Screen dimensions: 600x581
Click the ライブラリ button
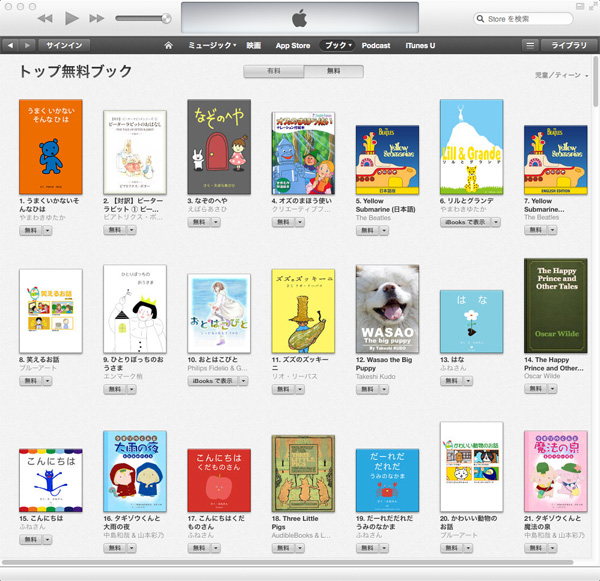point(569,45)
